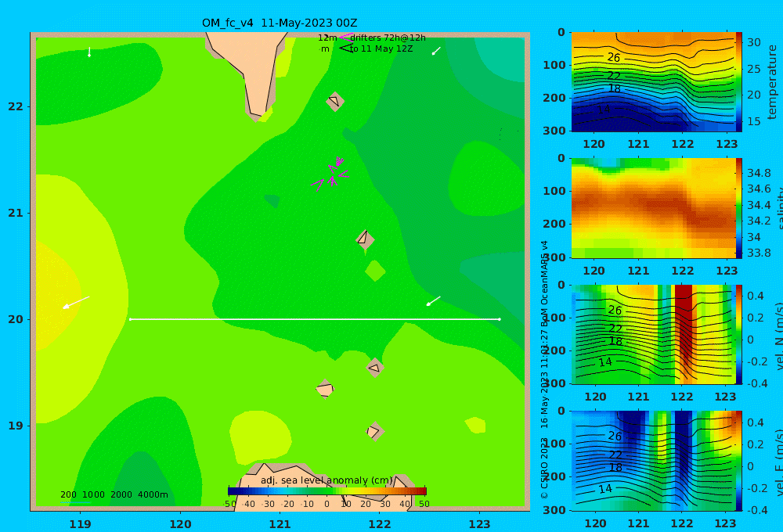Click the 22 contour label in the vel. N panel

[615, 329]
